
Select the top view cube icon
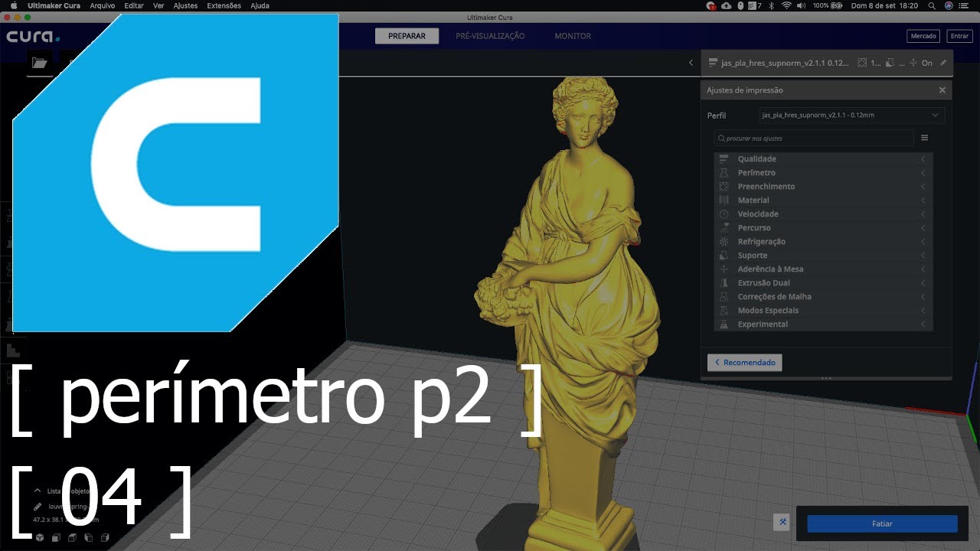pyautogui.click(x=73, y=538)
